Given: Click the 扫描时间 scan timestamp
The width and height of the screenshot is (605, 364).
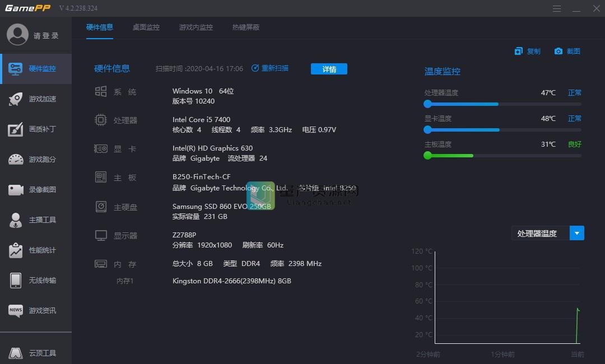Looking at the screenshot, I should (199, 69).
